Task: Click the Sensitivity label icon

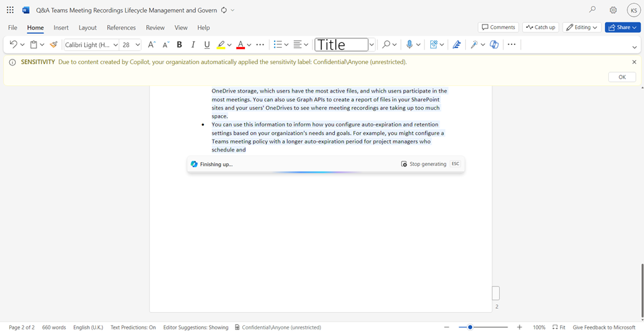Action: [434, 44]
